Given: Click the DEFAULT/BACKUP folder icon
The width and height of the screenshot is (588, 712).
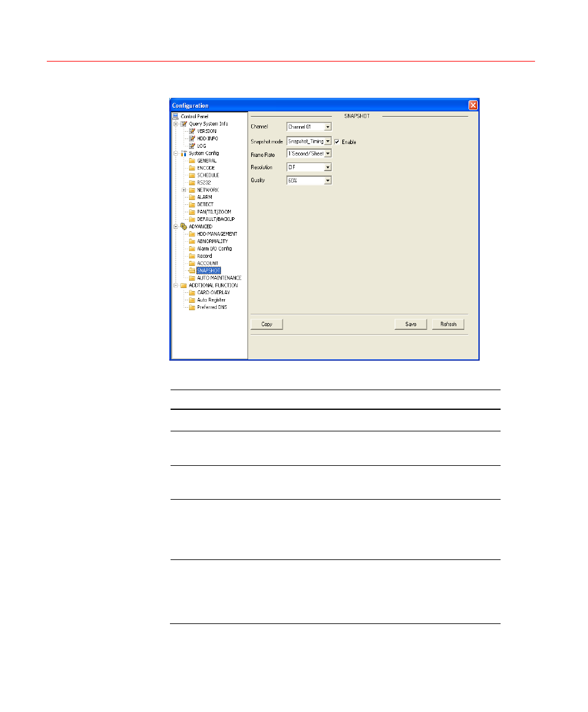Looking at the screenshot, I should click(x=191, y=219).
